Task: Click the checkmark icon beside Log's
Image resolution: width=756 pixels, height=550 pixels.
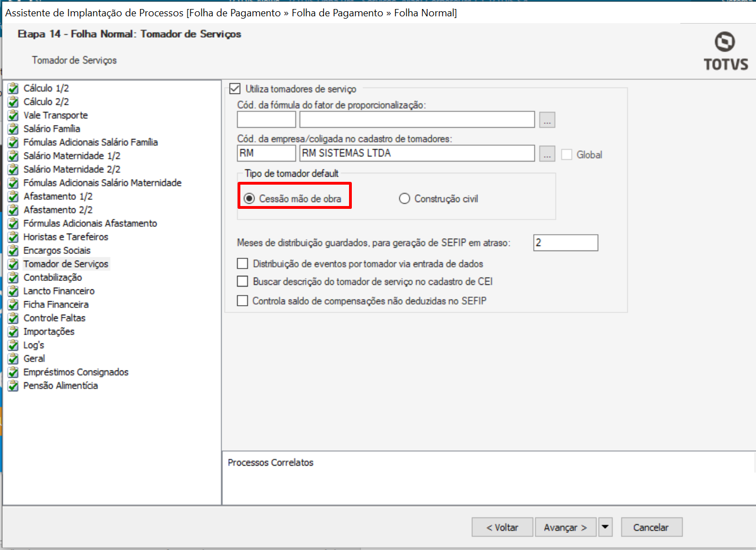Action: (x=14, y=345)
